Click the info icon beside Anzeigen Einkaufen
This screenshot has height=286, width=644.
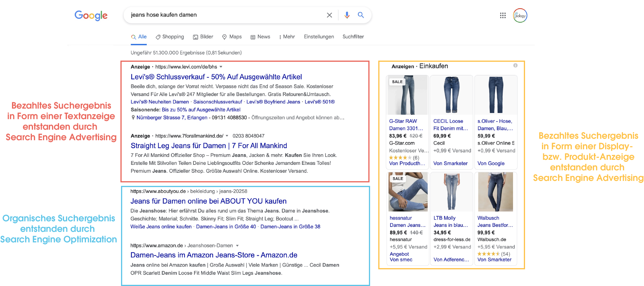click(x=515, y=66)
